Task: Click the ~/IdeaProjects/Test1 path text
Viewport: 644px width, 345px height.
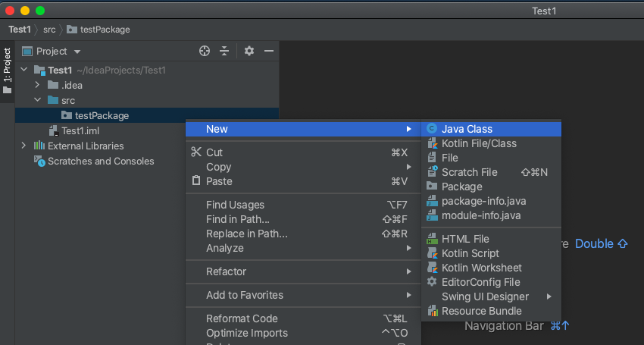Action: [121, 71]
